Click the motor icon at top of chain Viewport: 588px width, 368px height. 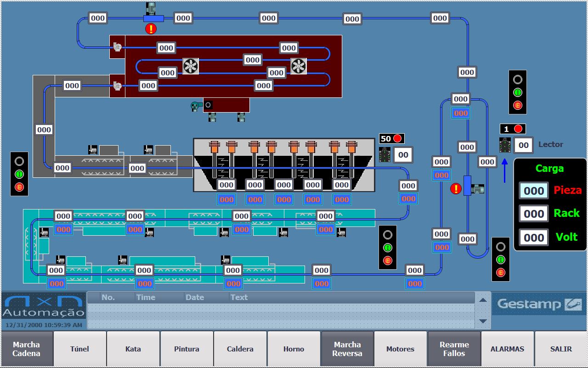coord(151,9)
